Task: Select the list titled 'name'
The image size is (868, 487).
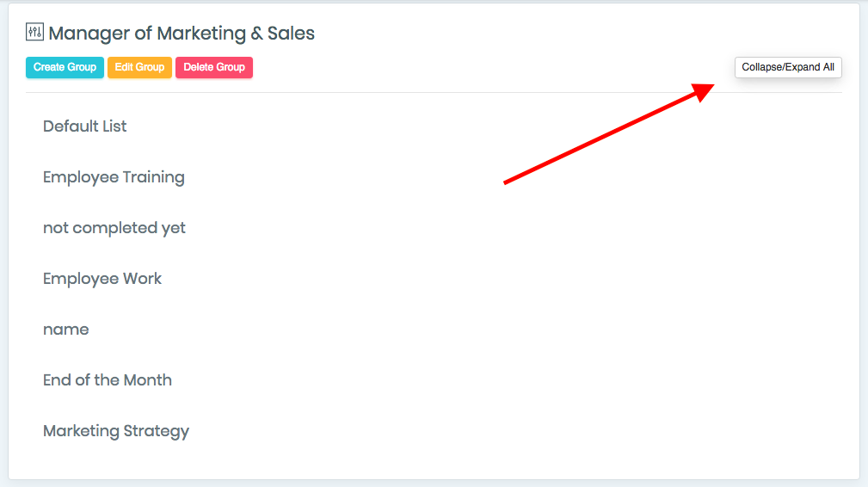Action: tap(66, 330)
